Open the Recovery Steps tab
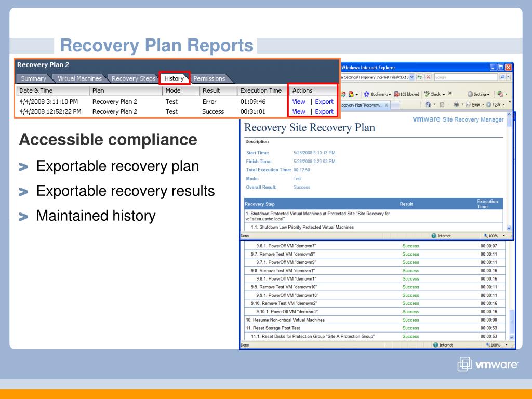532x399 pixels. 133,78
